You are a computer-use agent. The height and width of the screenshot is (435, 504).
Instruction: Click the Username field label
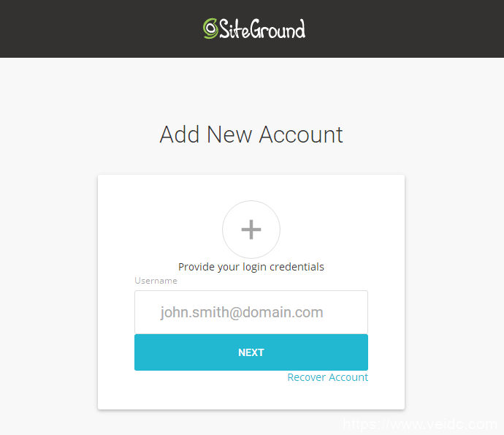[x=156, y=281]
